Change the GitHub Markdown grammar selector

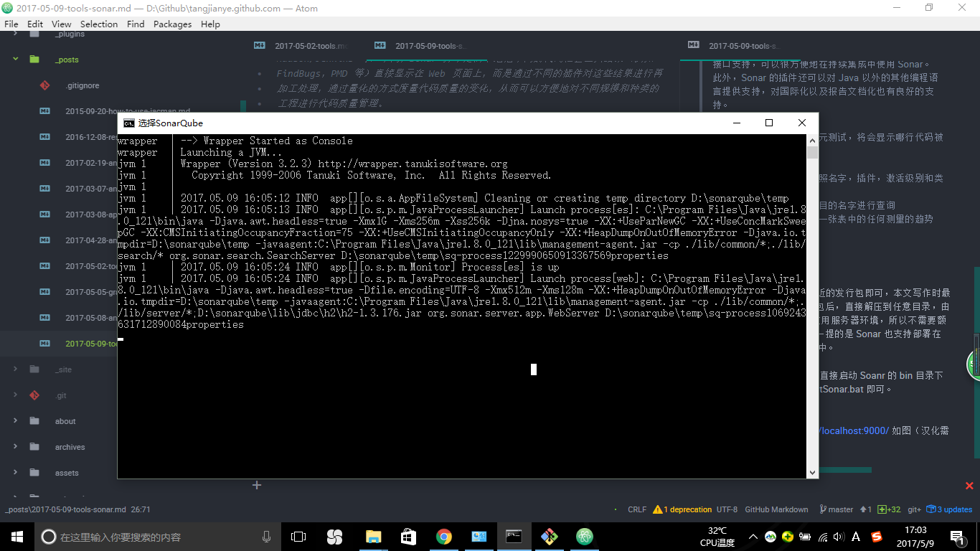click(x=776, y=509)
